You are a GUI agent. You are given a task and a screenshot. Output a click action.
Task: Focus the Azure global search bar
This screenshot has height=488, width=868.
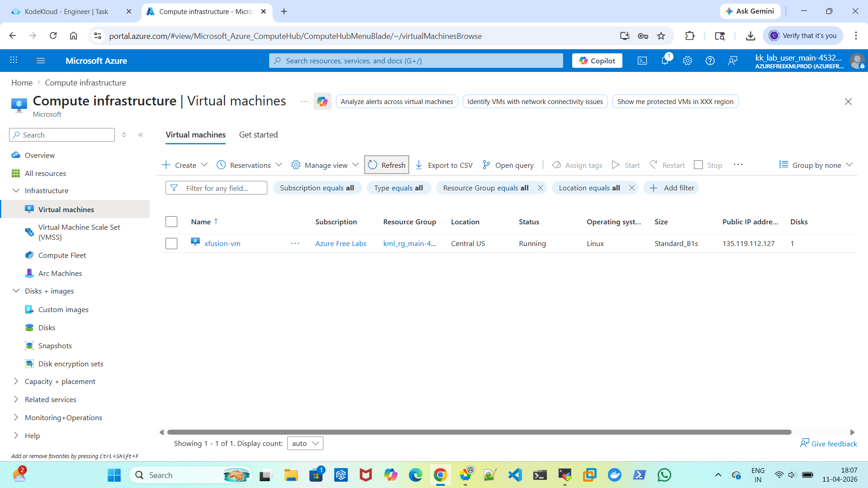click(416, 61)
